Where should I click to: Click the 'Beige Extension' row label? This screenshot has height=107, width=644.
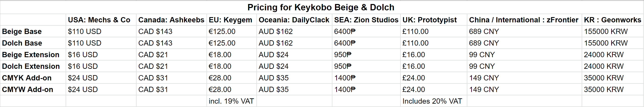30,55
